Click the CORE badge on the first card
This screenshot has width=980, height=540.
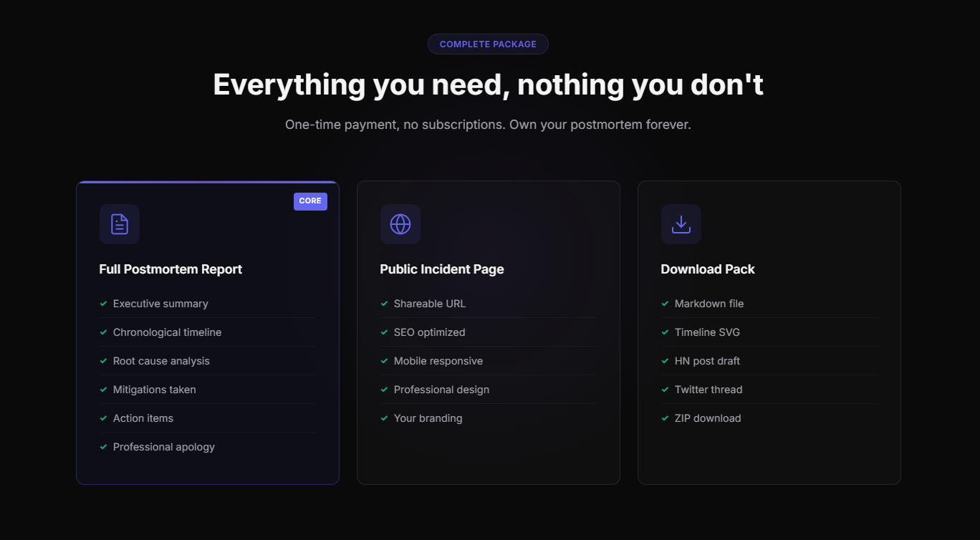coord(310,201)
